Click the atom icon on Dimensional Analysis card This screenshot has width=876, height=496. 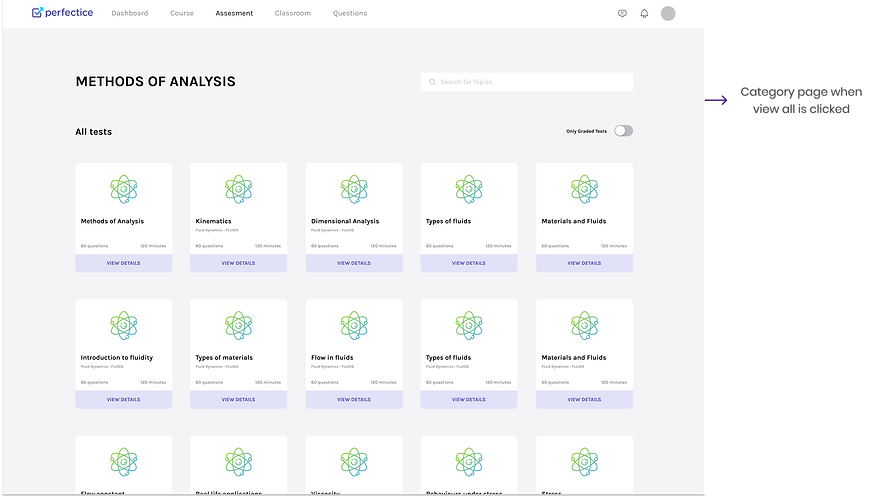(354, 189)
